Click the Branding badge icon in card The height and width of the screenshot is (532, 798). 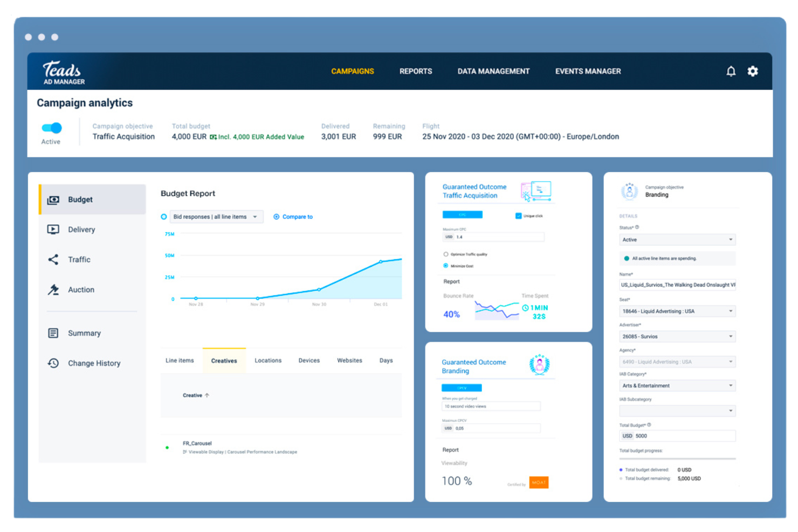(539, 365)
